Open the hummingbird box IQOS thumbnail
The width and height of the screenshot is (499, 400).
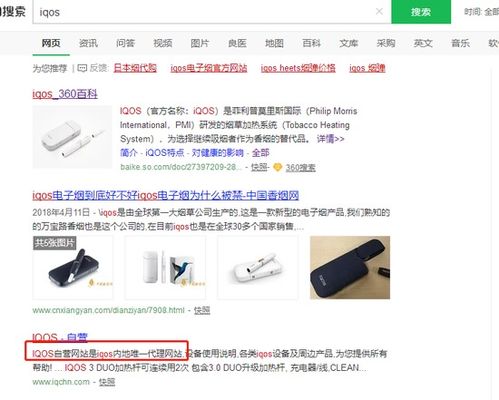tap(165, 268)
